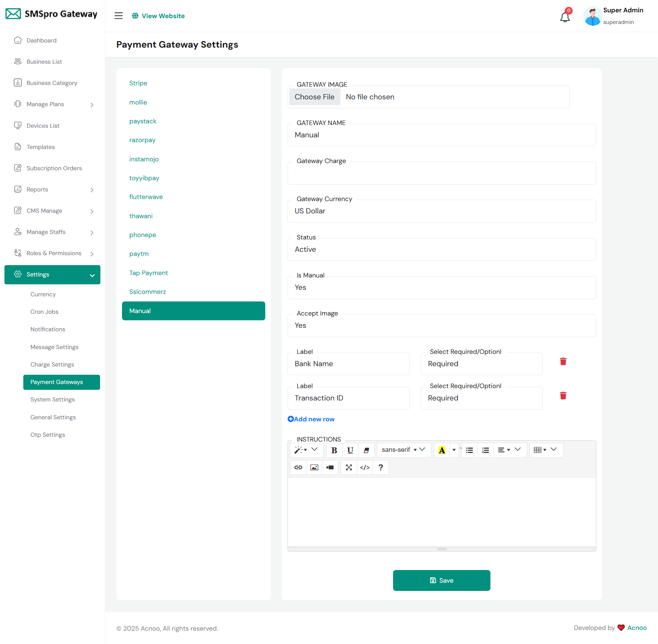
Task: Click the insert video icon
Action: 330,468
